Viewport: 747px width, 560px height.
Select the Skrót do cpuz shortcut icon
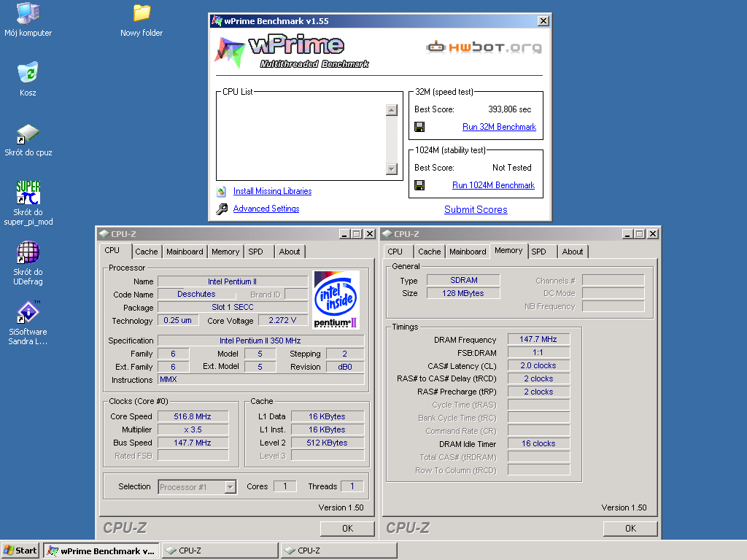28,133
